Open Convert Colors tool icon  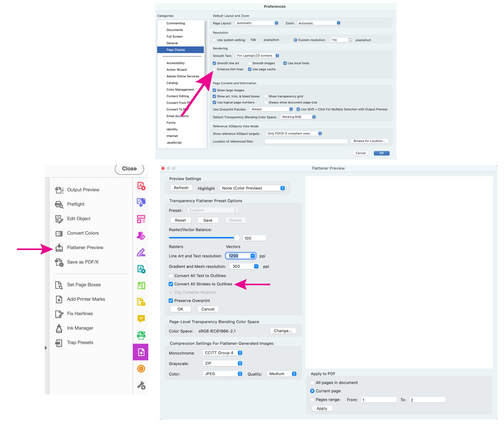59,233
